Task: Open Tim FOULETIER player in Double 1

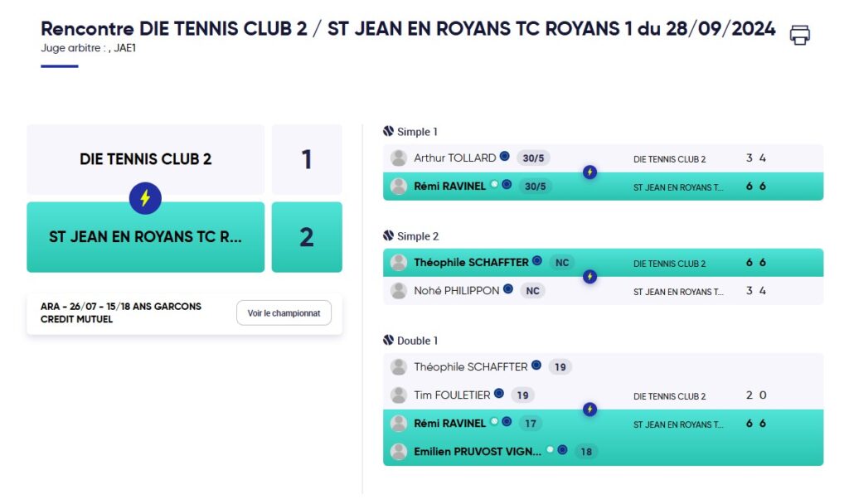Action: pyautogui.click(x=452, y=395)
